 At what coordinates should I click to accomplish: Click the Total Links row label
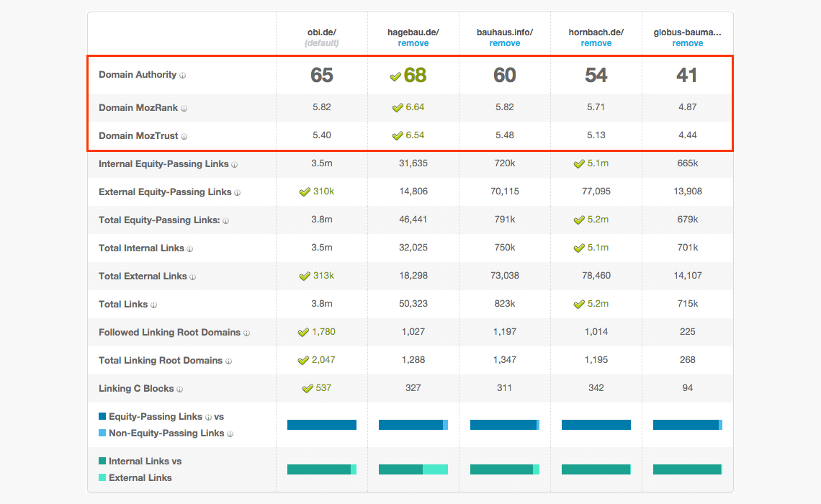[x=123, y=305]
